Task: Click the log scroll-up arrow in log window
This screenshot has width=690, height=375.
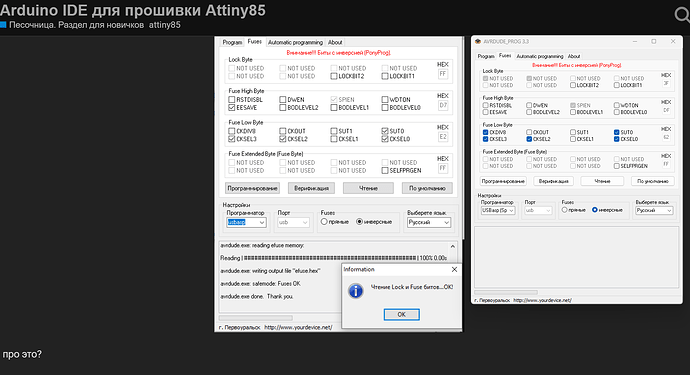Action: pos(452,246)
